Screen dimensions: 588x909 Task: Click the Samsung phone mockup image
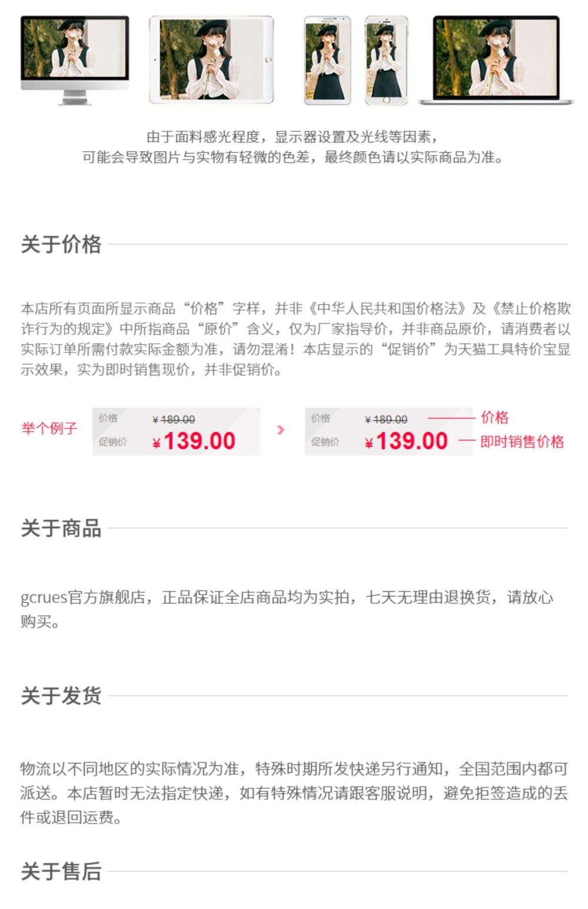click(328, 61)
